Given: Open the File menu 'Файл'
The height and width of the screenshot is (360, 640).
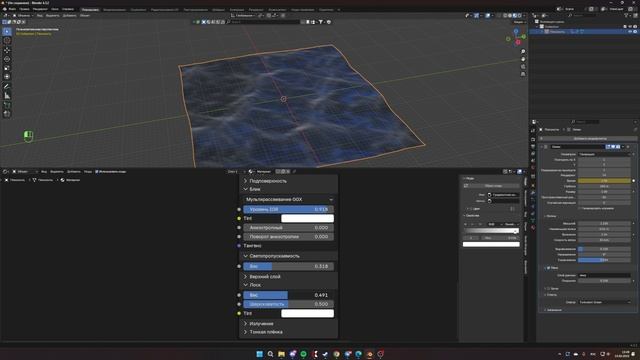Looking at the screenshot, I should pyautogui.click(x=12, y=9).
